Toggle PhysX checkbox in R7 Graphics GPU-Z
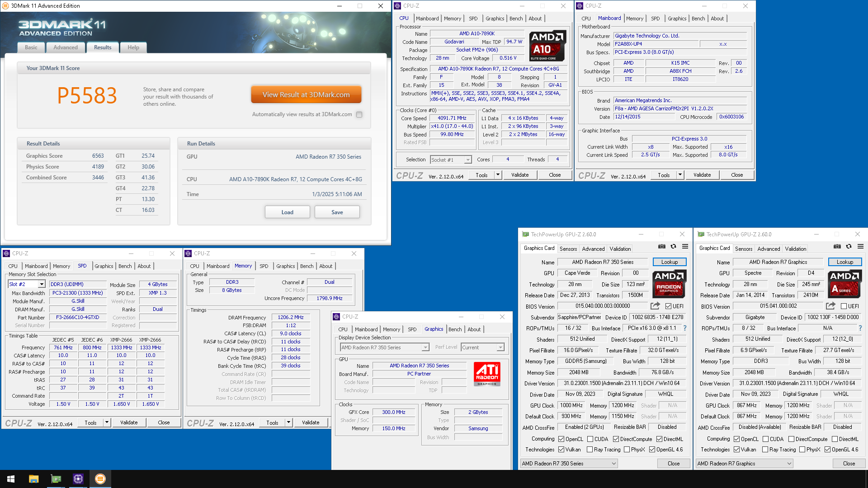868x488 pixels. 802,449
